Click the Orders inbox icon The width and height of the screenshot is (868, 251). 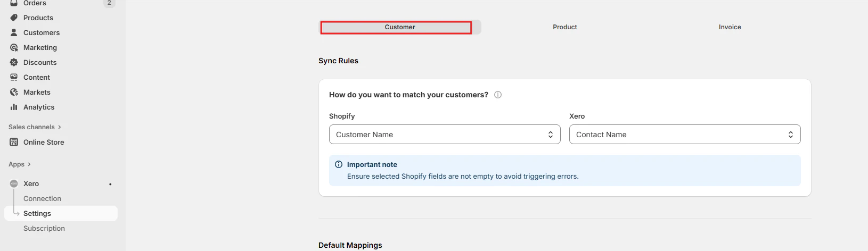coord(14,3)
